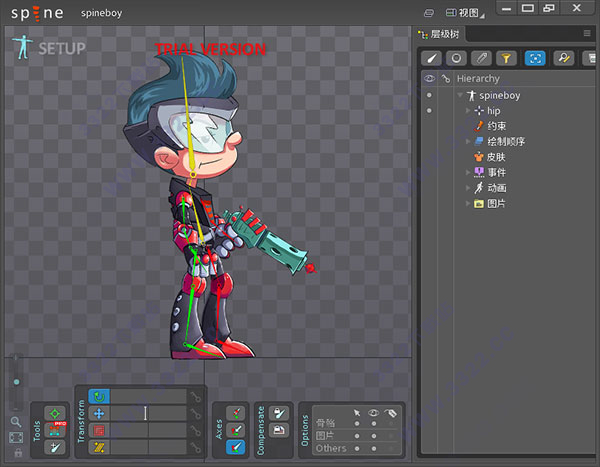The height and width of the screenshot is (467, 600).
Task: Expand the hip bone node
Action: pos(469,111)
